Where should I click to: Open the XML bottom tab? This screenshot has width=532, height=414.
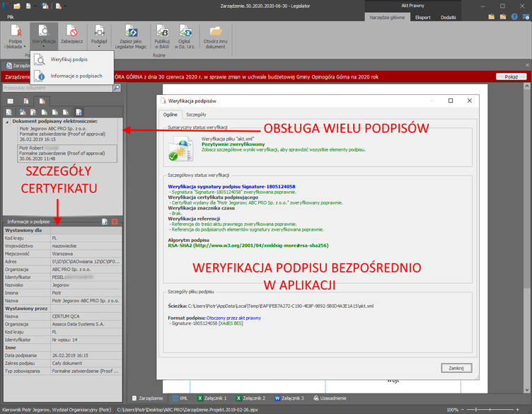pyautogui.click(x=180, y=398)
